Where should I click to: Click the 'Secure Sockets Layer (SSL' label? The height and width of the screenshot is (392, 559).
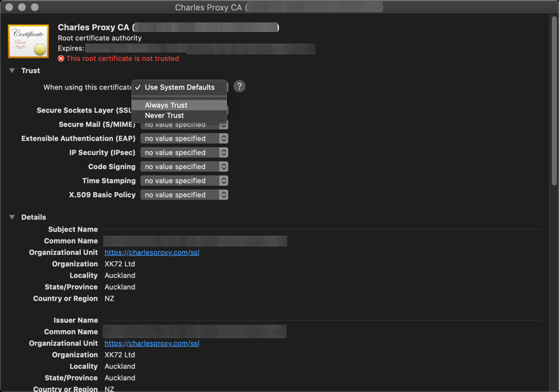coord(84,110)
